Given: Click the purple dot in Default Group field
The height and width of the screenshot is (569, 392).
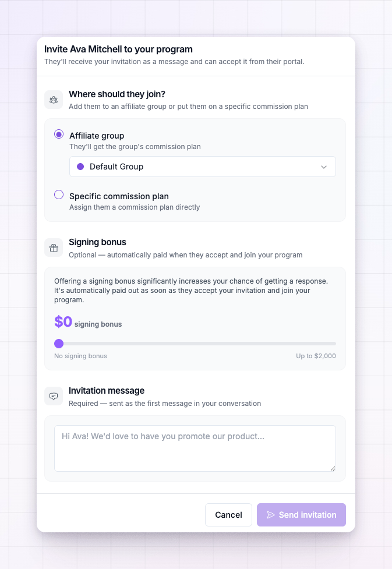Looking at the screenshot, I should click(80, 167).
